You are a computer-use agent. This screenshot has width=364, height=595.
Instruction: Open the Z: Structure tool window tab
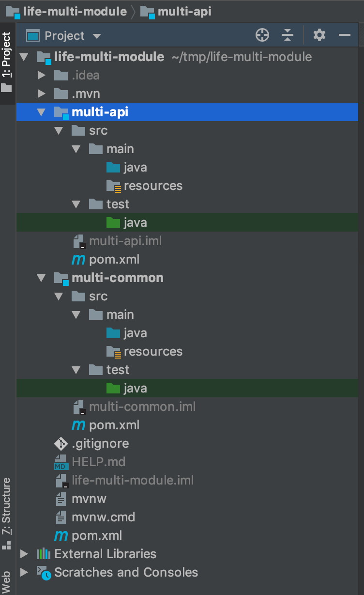click(7, 506)
